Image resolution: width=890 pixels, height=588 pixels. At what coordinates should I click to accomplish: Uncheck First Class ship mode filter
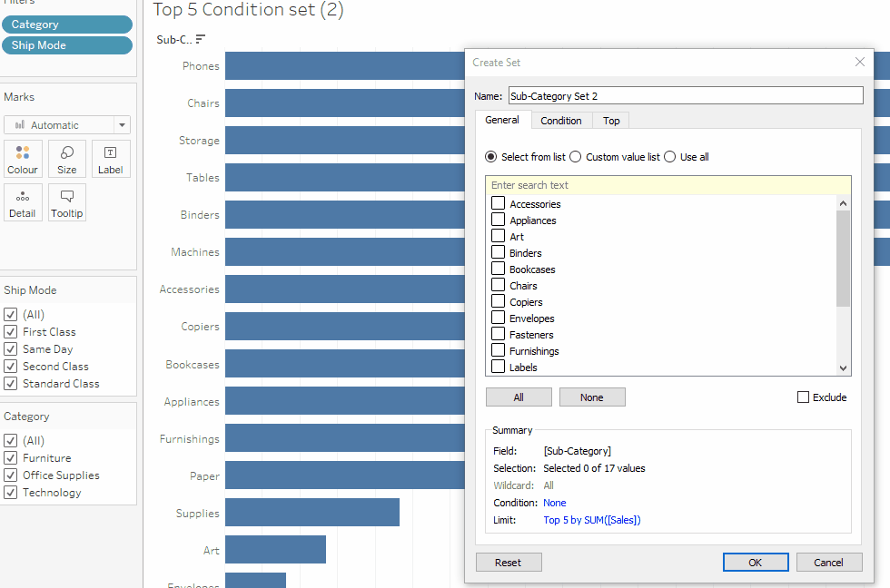11,332
